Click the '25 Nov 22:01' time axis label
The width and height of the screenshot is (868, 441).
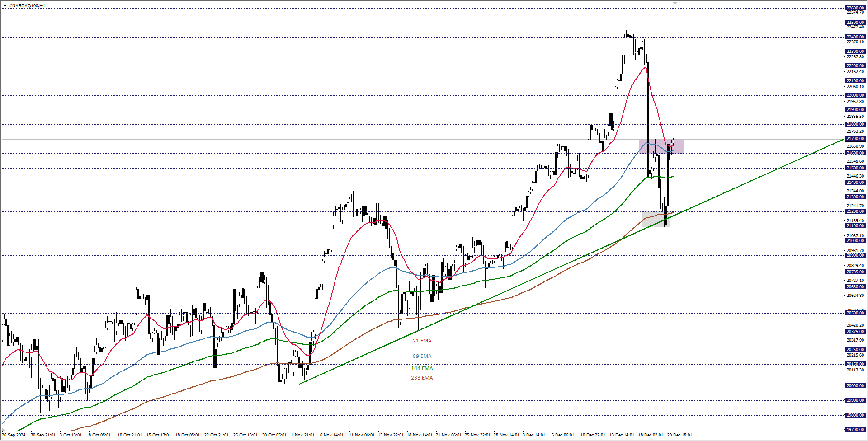coord(477,435)
